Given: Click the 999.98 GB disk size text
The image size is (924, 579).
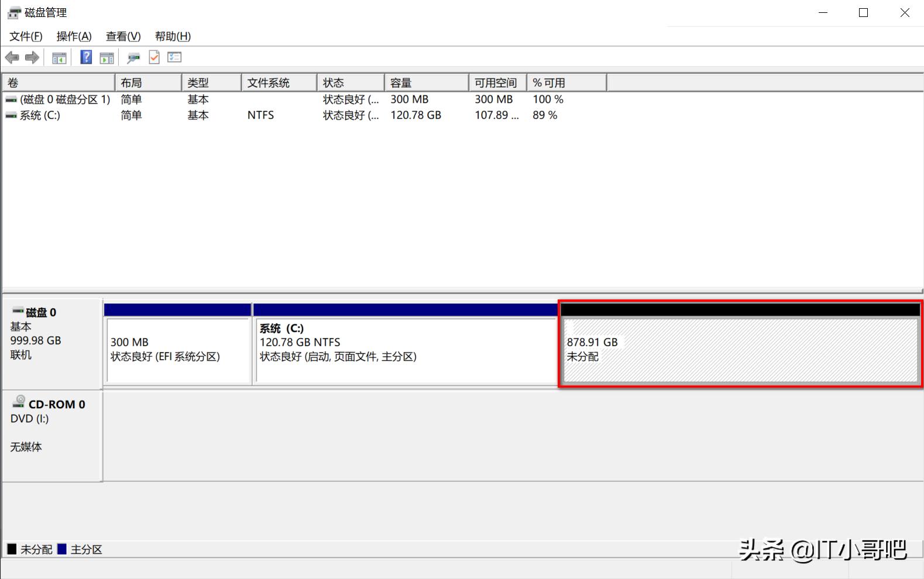Looking at the screenshot, I should point(36,340).
